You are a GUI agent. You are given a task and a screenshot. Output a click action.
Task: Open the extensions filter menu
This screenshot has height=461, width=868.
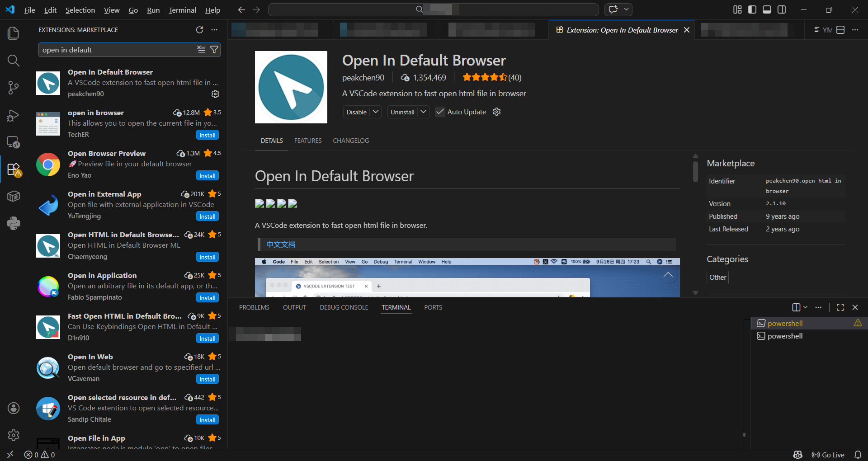click(x=214, y=50)
